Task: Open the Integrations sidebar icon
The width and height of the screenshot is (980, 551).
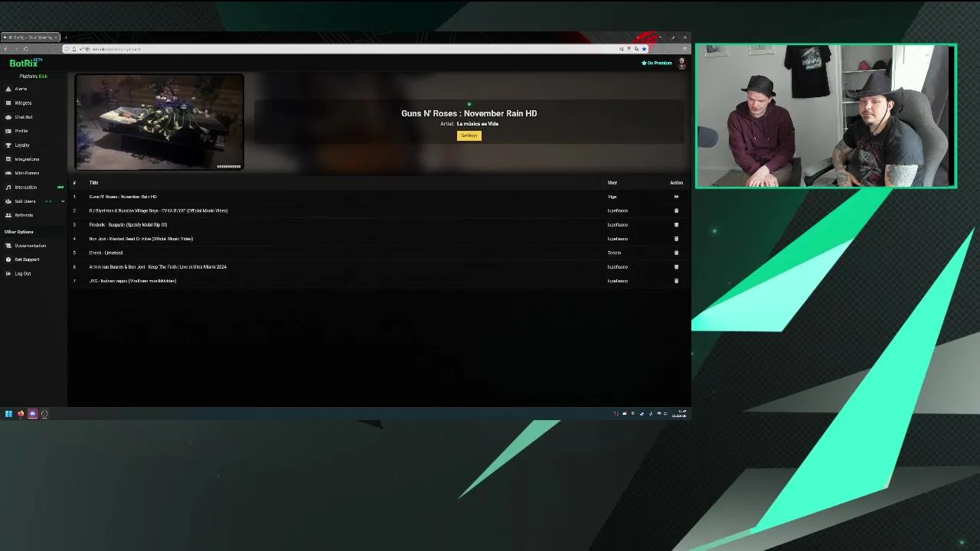Action: click(x=8, y=159)
